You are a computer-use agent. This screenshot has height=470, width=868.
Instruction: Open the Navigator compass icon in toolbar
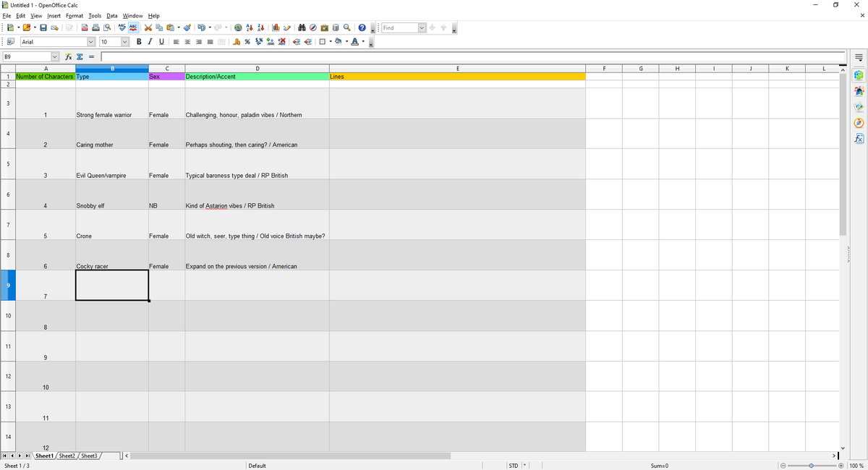click(313, 27)
